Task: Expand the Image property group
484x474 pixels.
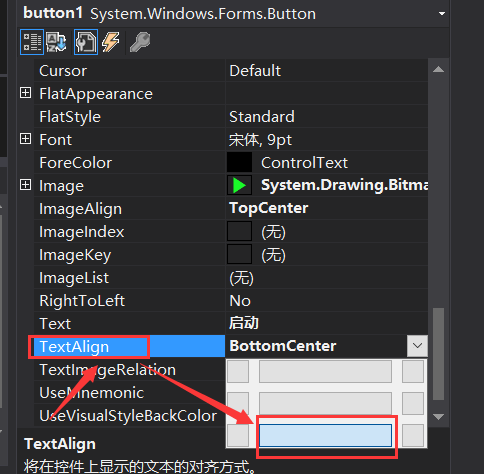Action: tap(26, 185)
